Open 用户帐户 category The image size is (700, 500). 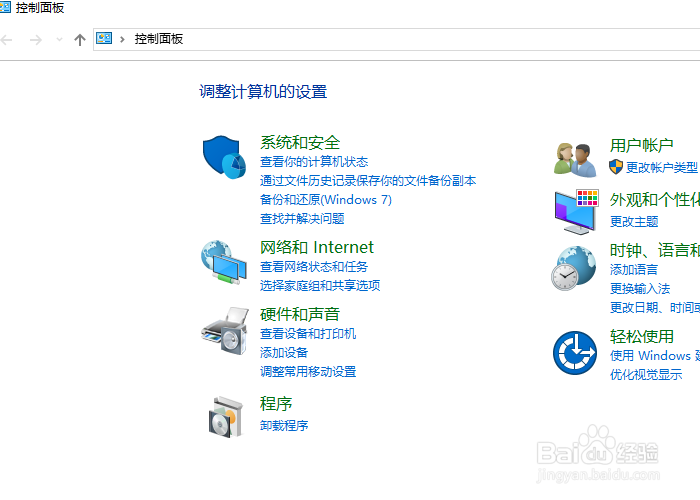tap(642, 145)
